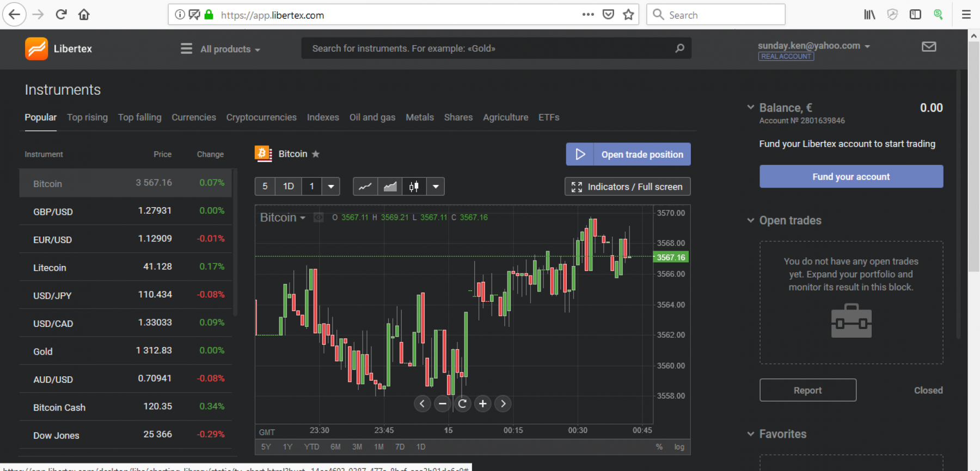The image size is (980, 471).
Task: Toggle Firefox sidebar icon
Action: tap(915, 15)
